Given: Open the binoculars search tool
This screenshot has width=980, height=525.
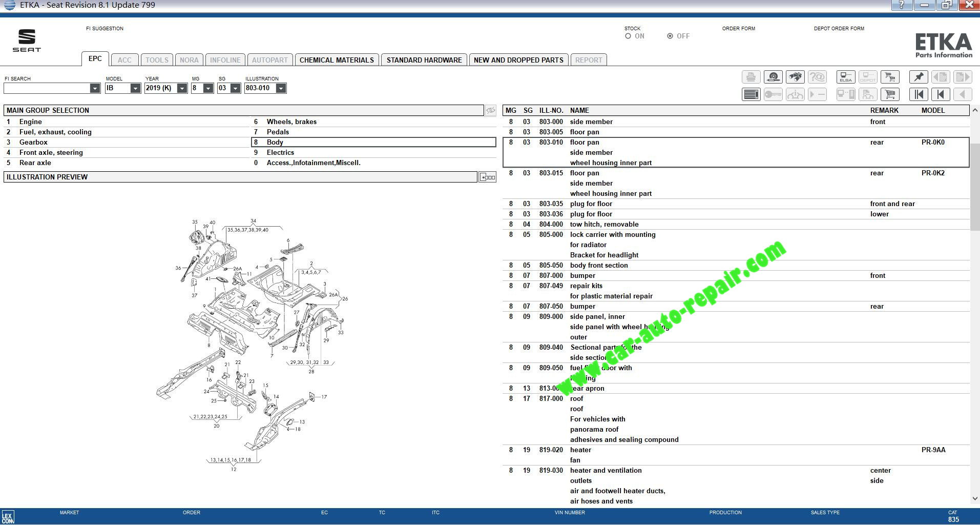Looking at the screenshot, I should (x=795, y=77).
